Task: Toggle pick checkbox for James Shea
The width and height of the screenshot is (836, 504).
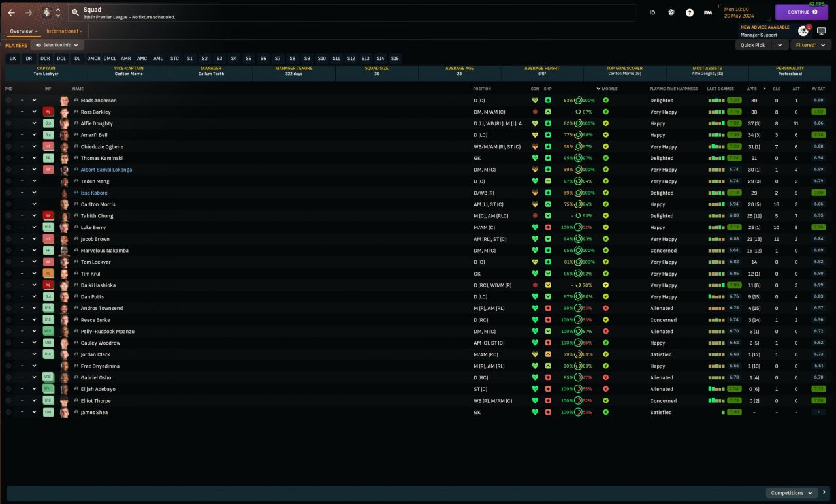Action: pyautogui.click(x=8, y=412)
